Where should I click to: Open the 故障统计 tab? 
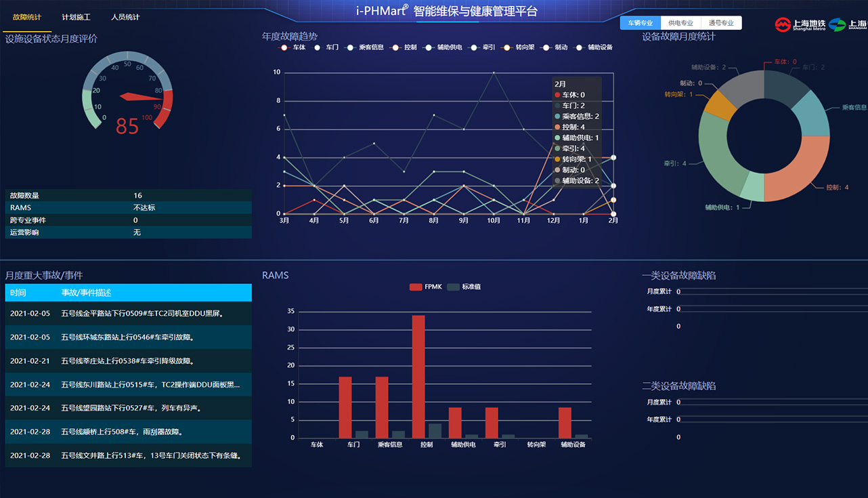[27, 17]
